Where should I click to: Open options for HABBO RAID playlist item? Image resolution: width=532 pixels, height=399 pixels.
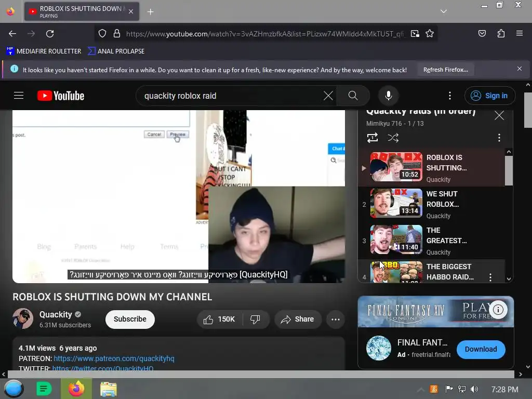click(x=490, y=277)
